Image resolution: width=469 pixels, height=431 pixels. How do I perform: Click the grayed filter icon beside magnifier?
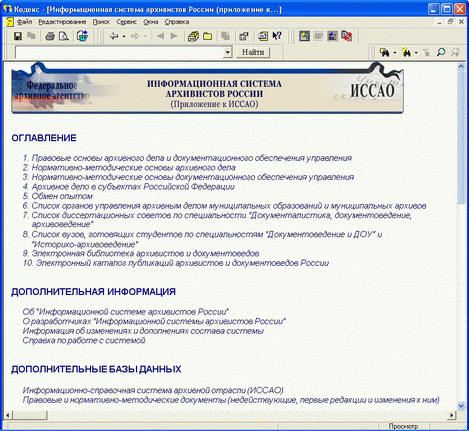coord(426,52)
